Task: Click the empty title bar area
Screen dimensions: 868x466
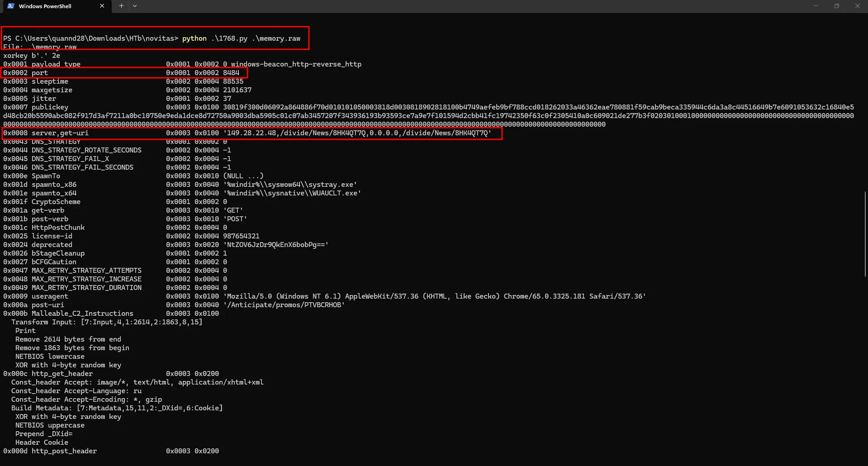Action: (452, 6)
